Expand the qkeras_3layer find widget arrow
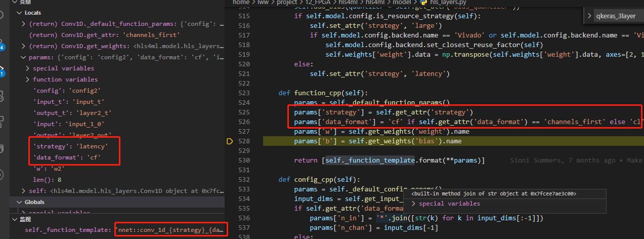644x239 pixels. coord(589,16)
